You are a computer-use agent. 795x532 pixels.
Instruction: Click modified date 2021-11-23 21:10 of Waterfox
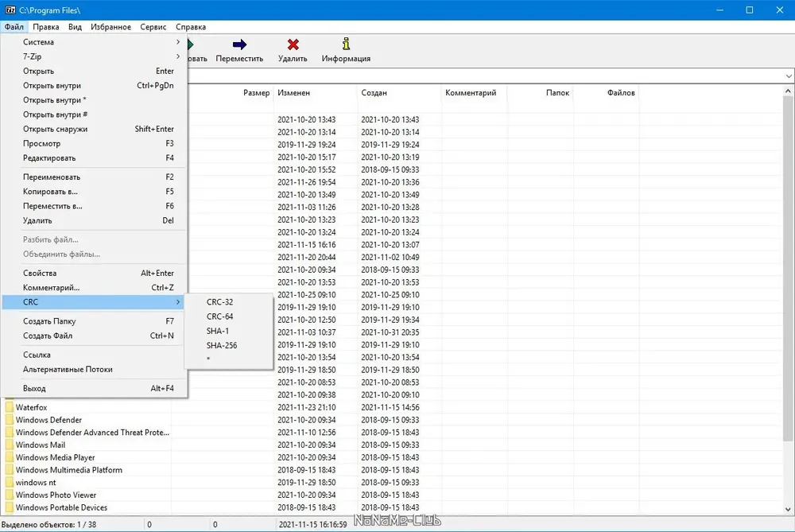pyautogui.click(x=306, y=407)
